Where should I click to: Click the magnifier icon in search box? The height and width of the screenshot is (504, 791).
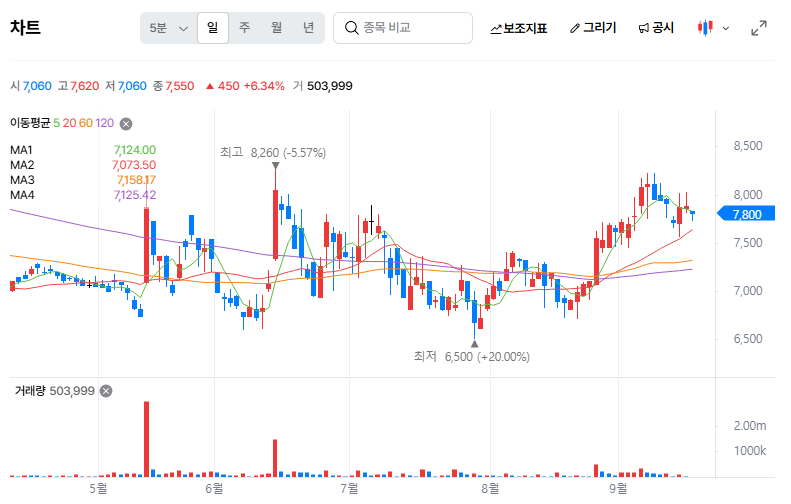click(x=351, y=28)
